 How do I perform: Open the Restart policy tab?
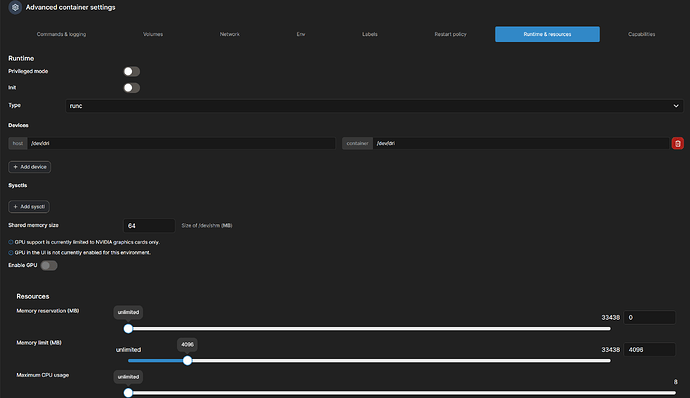pyautogui.click(x=450, y=34)
